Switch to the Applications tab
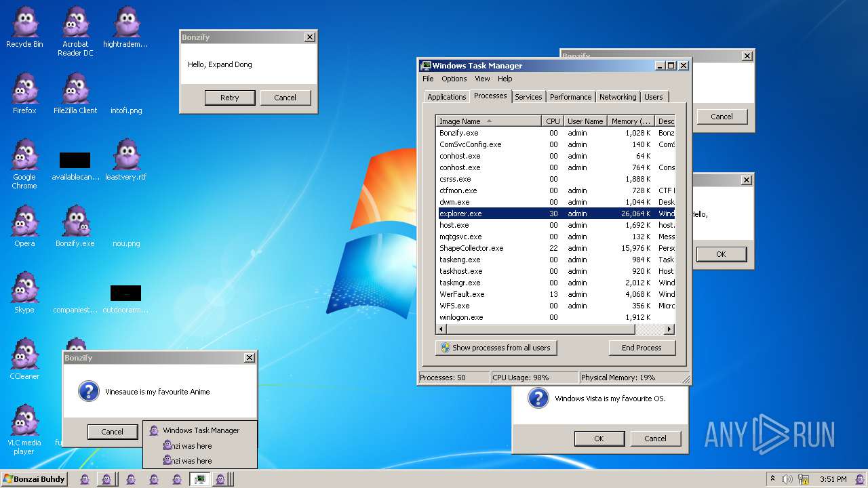This screenshot has height=488, width=868. tap(446, 97)
